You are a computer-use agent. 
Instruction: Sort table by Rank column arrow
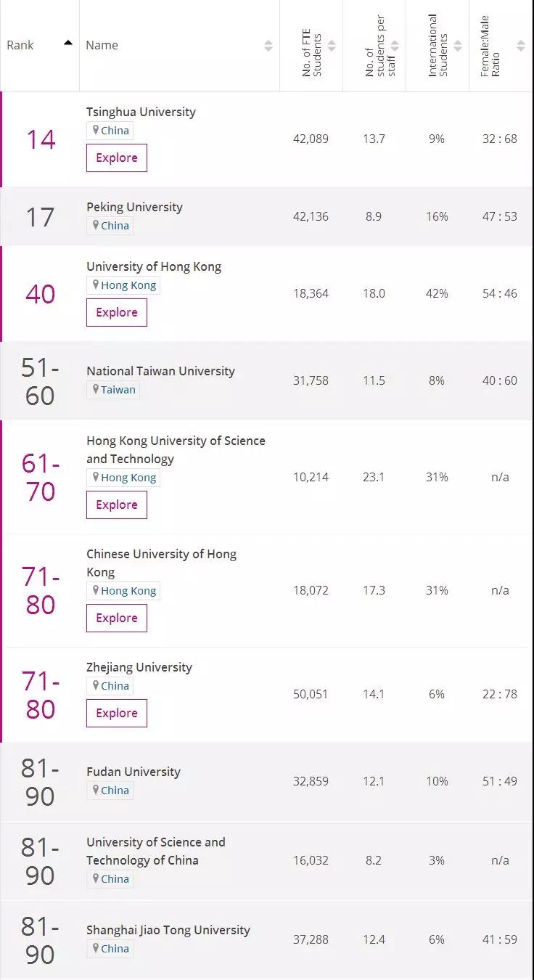click(68, 44)
